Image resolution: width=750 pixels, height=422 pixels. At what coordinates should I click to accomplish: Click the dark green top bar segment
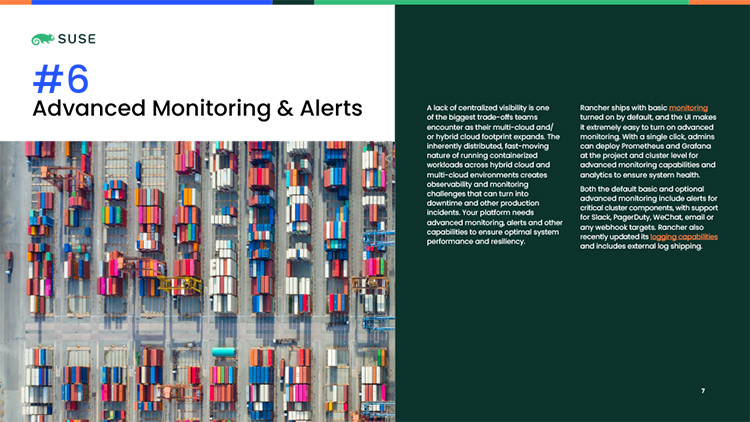[x=292, y=2]
